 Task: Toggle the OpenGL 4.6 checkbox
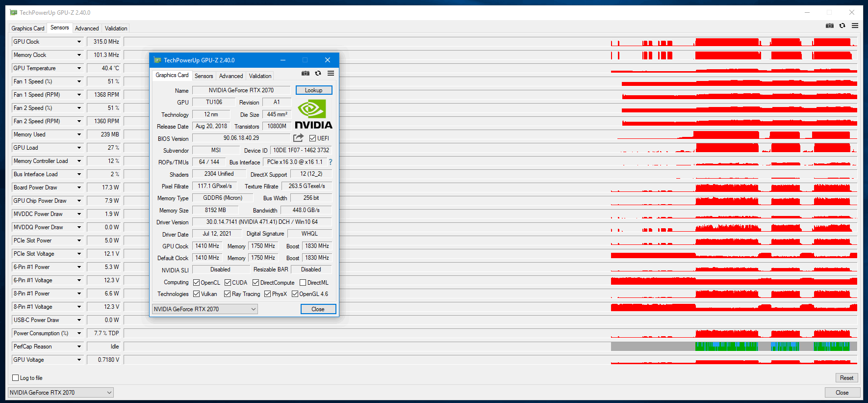295,294
